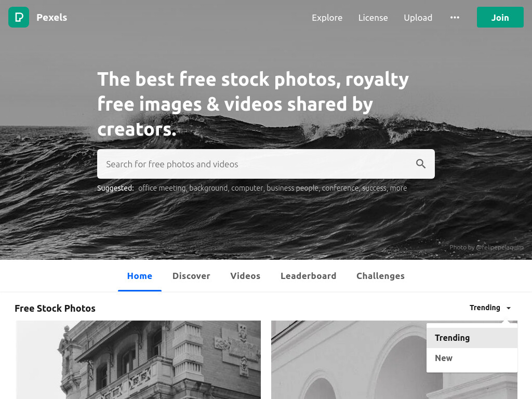The width and height of the screenshot is (532, 399).
Task: Open the three-dot more menu
Action: (455, 17)
